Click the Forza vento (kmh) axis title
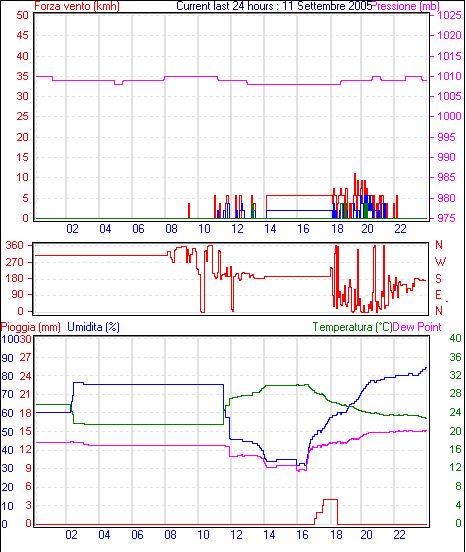Viewport: 466px width, 552px height. [77, 6]
